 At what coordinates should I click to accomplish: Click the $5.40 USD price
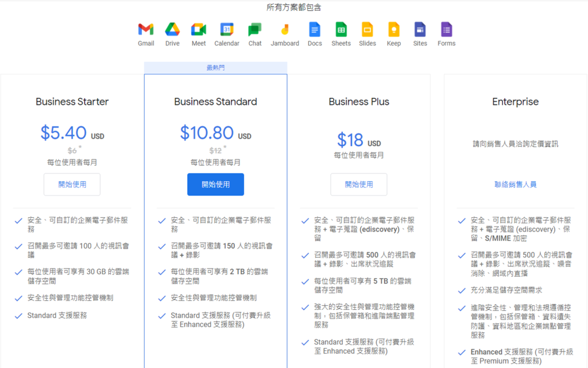(72, 133)
